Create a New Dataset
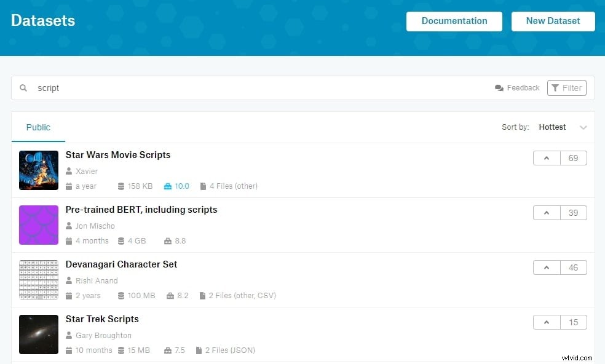Viewport: 605px width, 364px height. click(x=552, y=21)
